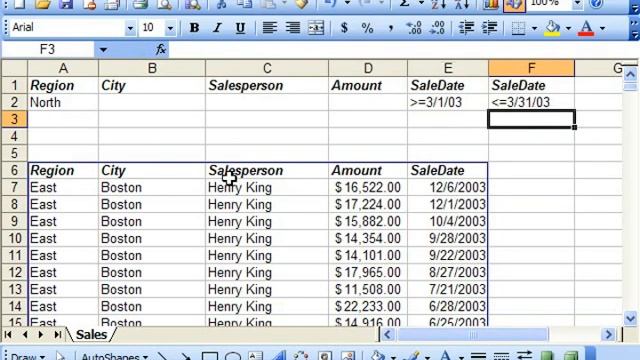Viewport: 640px width, 360px height.
Task: Go to previous sheet tab arrow
Action: (25, 335)
